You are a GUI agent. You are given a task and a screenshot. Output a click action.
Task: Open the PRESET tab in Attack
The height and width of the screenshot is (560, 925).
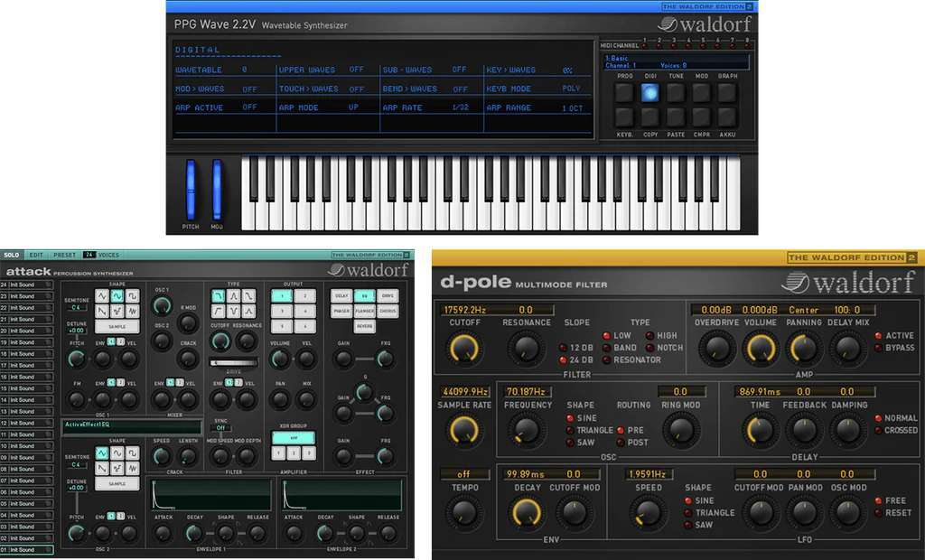click(x=64, y=255)
